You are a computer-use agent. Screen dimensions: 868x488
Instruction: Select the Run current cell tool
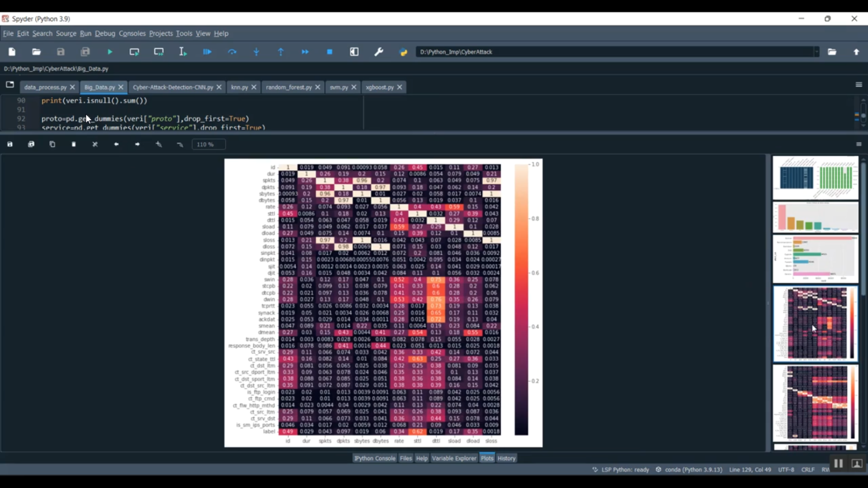[x=134, y=51]
